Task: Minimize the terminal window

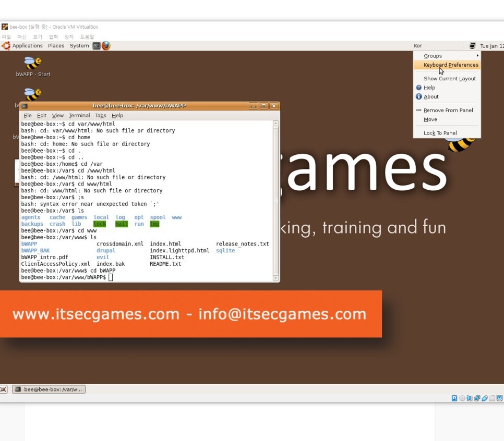Action: (253, 106)
